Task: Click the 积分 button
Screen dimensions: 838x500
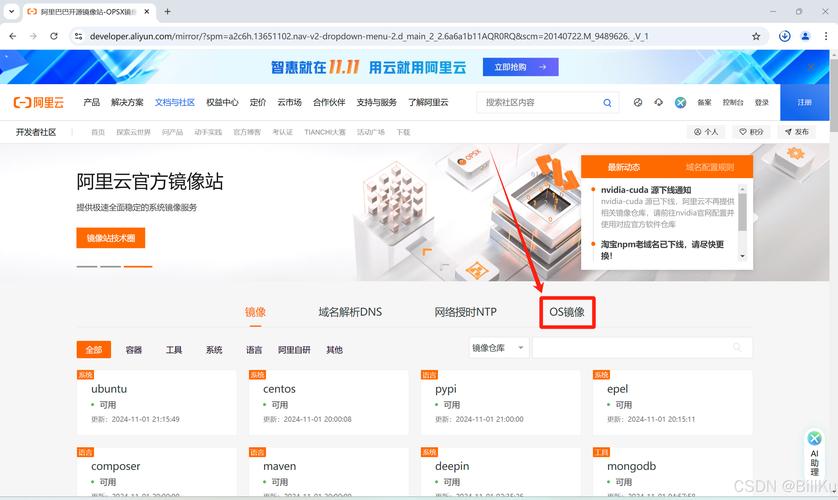Action: click(x=751, y=132)
